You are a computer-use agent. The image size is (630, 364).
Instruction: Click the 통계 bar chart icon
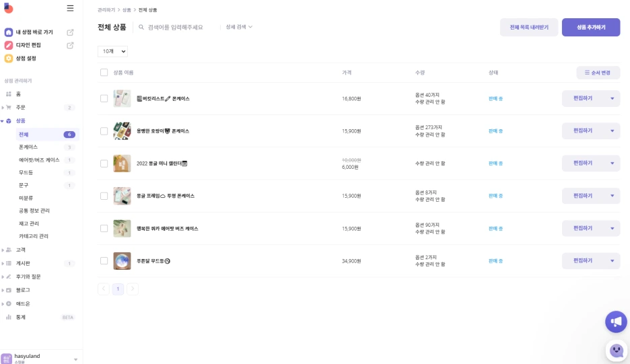pyautogui.click(x=9, y=317)
